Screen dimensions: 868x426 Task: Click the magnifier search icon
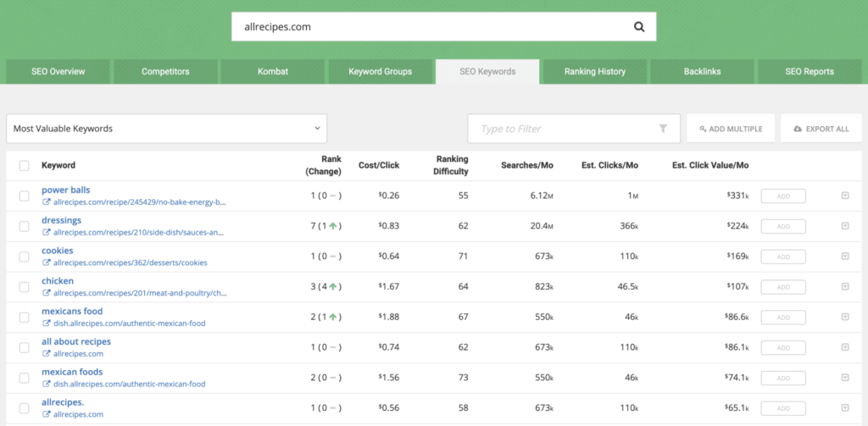(639, 26)
